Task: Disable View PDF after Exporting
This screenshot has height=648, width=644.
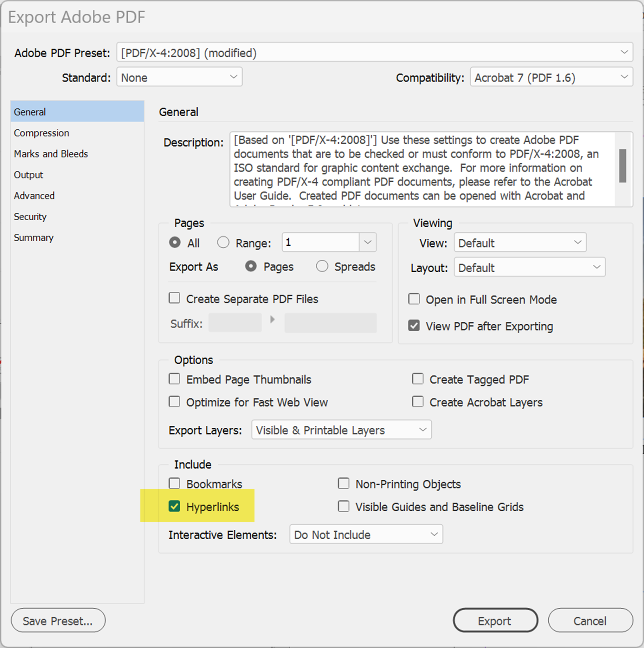Action: coord(414,325)
